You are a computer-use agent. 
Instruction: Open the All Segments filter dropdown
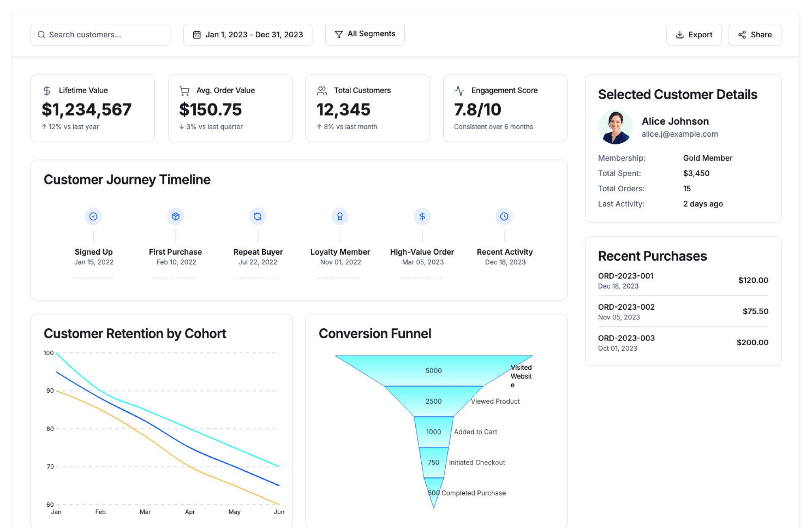coord(365,34)
